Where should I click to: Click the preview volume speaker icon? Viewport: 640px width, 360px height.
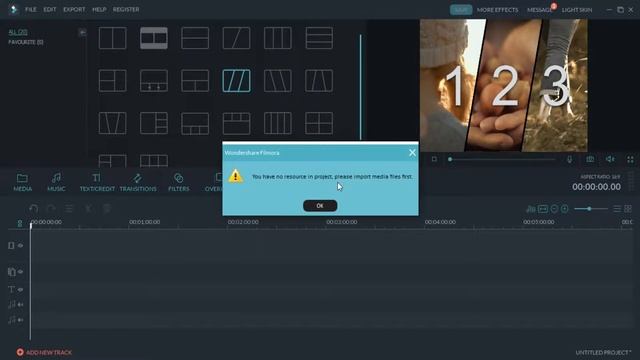(x=610, y=159)
